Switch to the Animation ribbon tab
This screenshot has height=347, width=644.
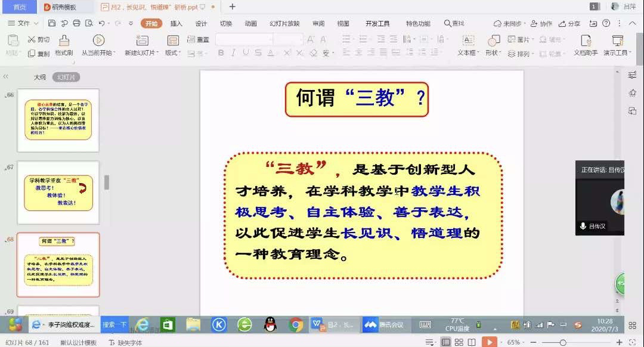click(250, 23)
